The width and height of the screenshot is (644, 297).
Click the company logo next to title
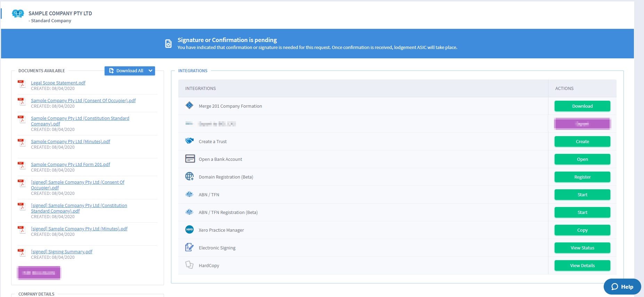pyautogui.click(x=18, y=14)
